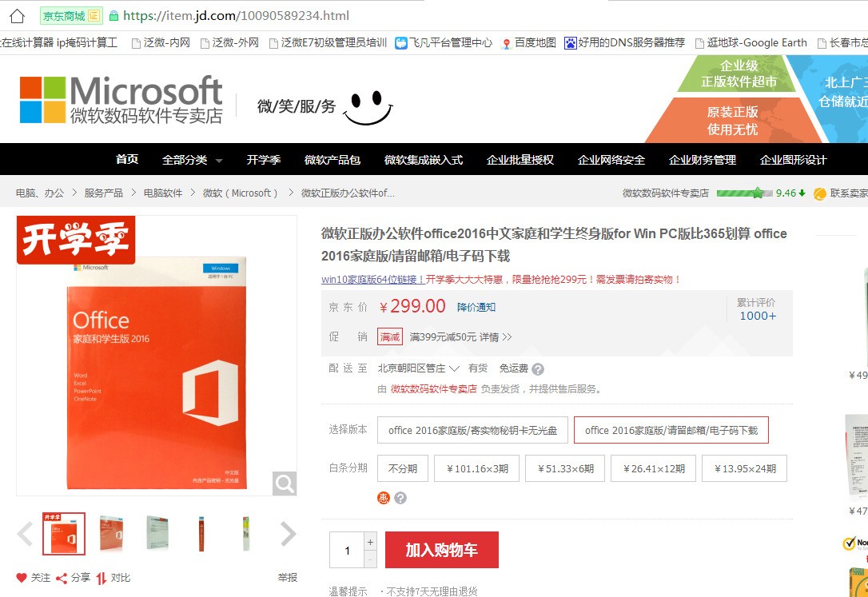
Task: Open the 好用的DNS服务器推荐 bookmark
Action: point(624,42)
